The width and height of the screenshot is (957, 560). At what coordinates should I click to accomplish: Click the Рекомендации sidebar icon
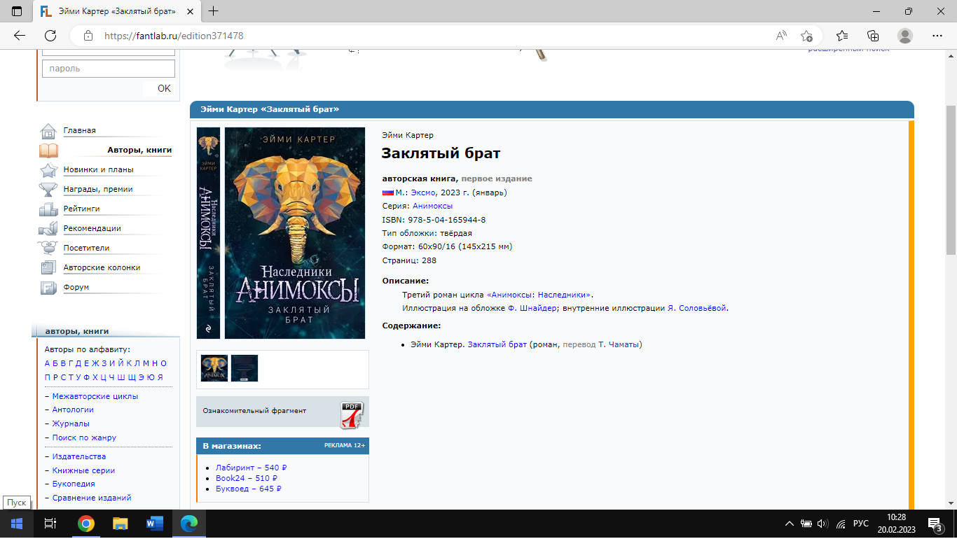click(x=48, y=229)
